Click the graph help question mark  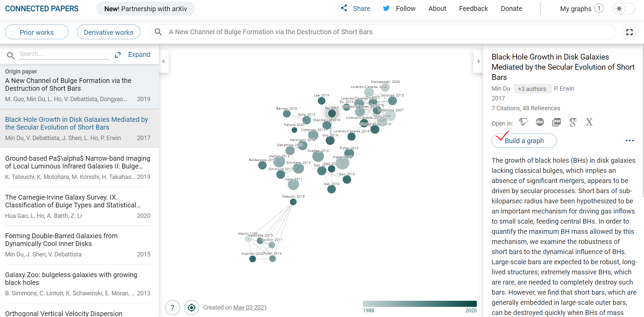tap(173, 308)
